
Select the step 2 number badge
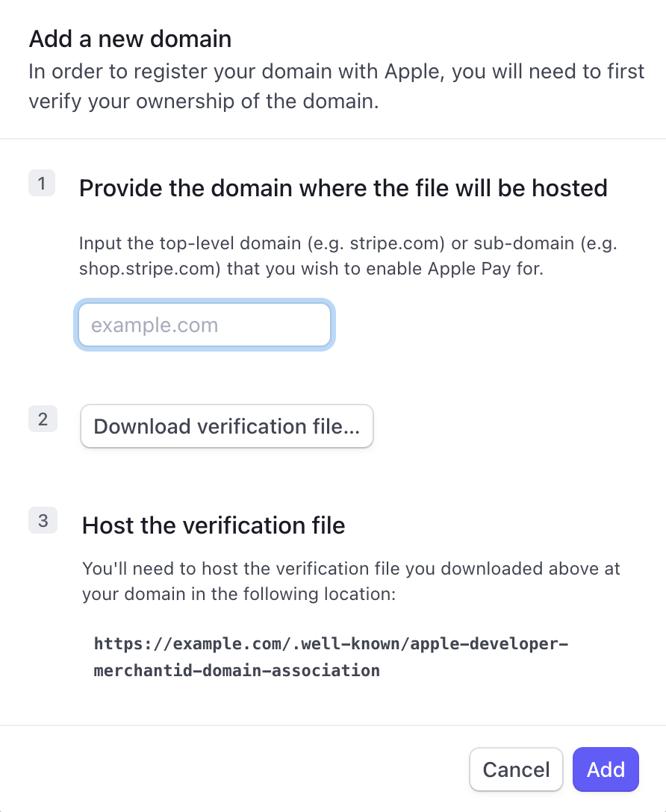coord(43,419)
